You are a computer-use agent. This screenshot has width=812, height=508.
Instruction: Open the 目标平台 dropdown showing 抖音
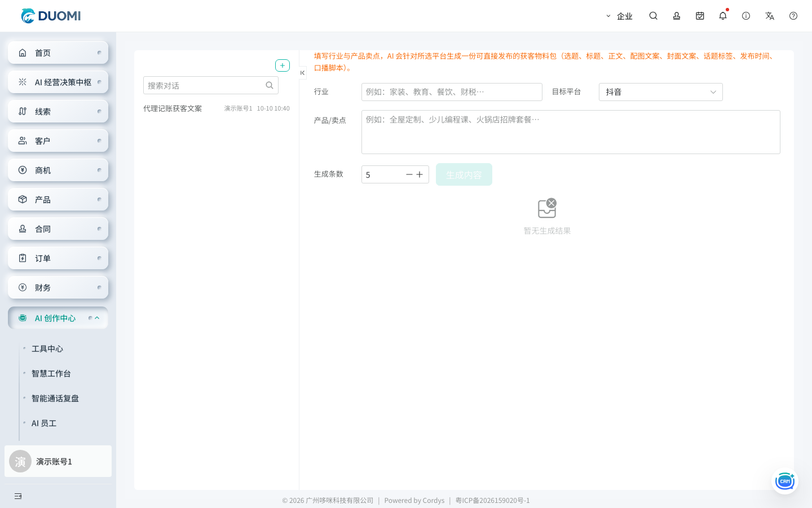pos(661,92)
